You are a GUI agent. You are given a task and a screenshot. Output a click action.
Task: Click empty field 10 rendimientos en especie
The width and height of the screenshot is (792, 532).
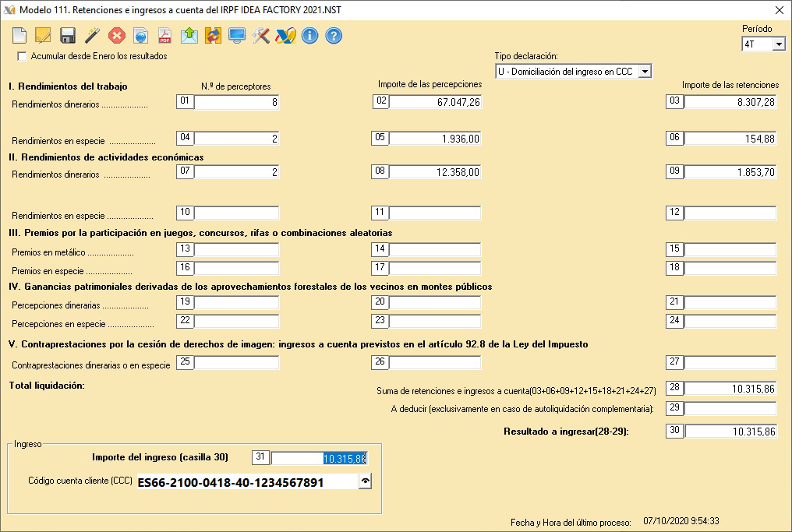pyautogui.click(x=236, y=213)
